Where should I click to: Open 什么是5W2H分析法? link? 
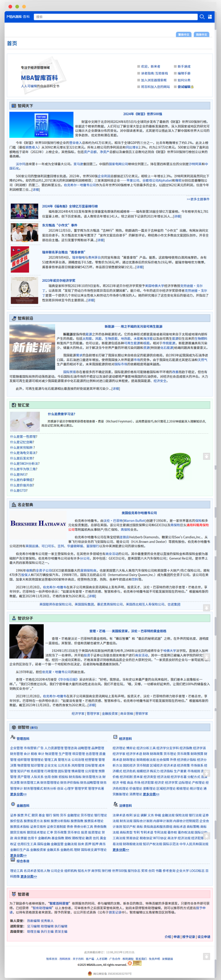coord(25,463)
